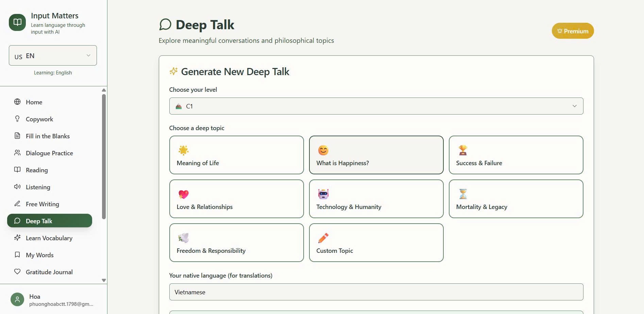Open Dialogue Practice section
The width and height of the screenshot is (644, 314).
click(x=50, y=153)
